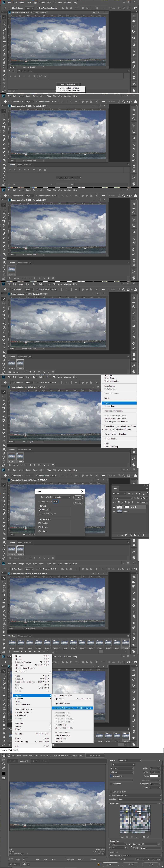The height and width of the screenshot is (868, 164).
Task: Toggle adjustment layer filter in Layers panel
Action: 133,494
